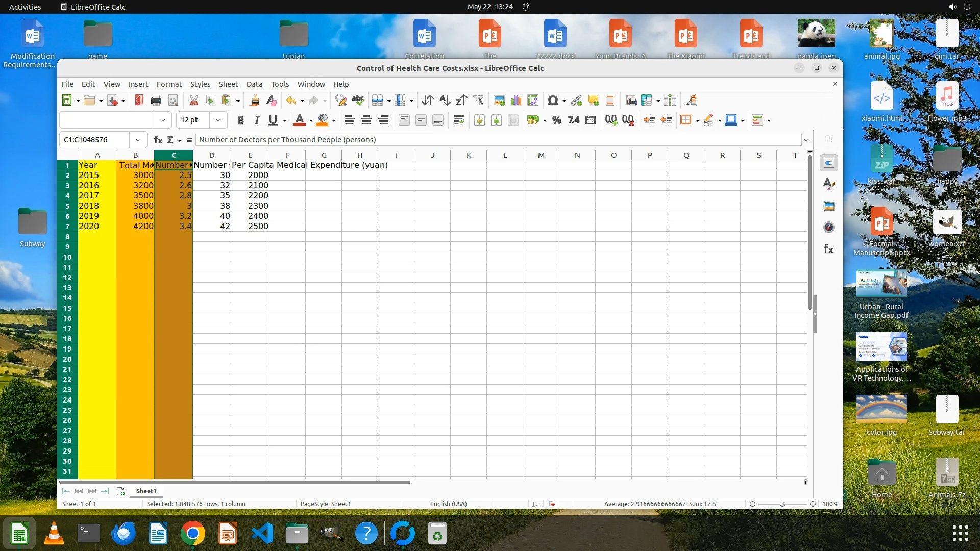
Task: Click the Export as PDF icon
Action: tap(139, 101)
